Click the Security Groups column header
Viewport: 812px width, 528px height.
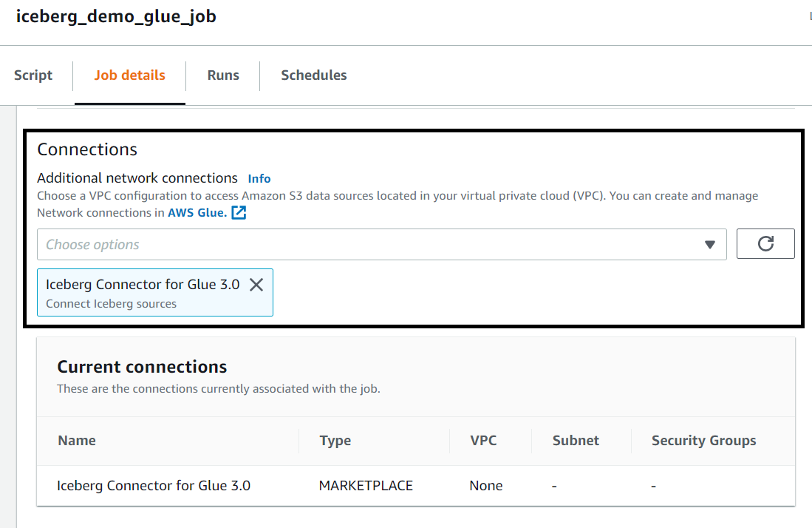pos(704,441)
